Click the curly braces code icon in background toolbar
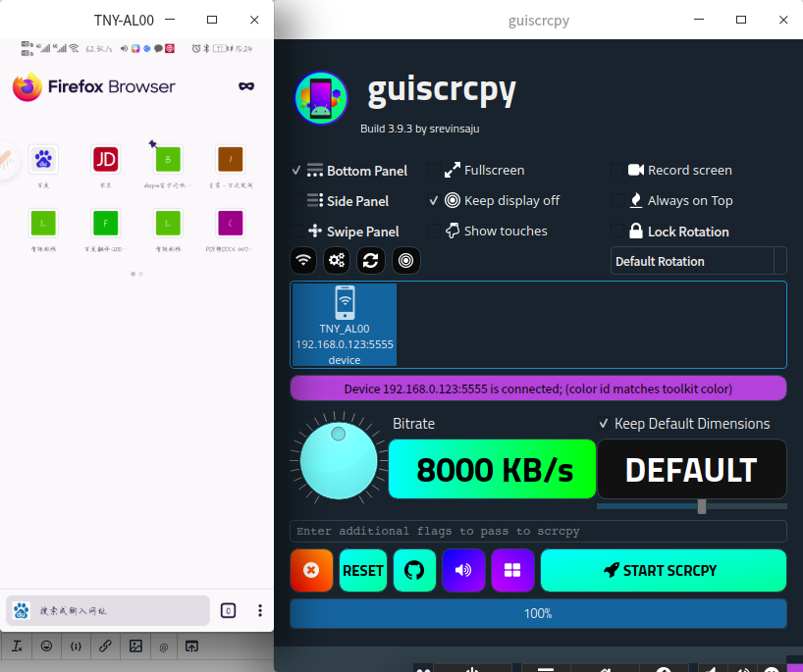The height and width of the screenshot is (672, 803). 76,646
